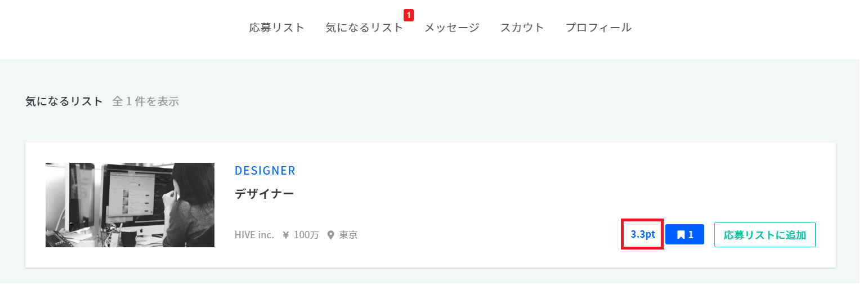Open the designer job thumbnail photo
This screenshot has height=285, width=868.
[130, 205]
